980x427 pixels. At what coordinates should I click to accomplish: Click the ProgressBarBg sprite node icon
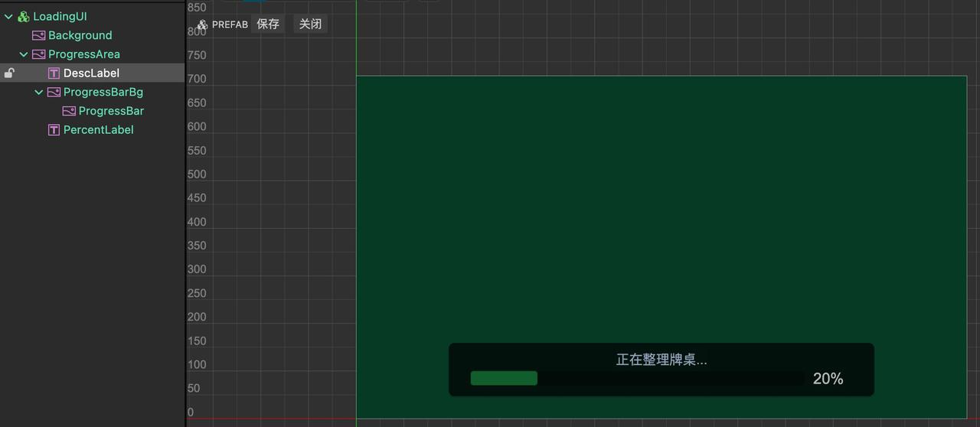tap(54, 92)
